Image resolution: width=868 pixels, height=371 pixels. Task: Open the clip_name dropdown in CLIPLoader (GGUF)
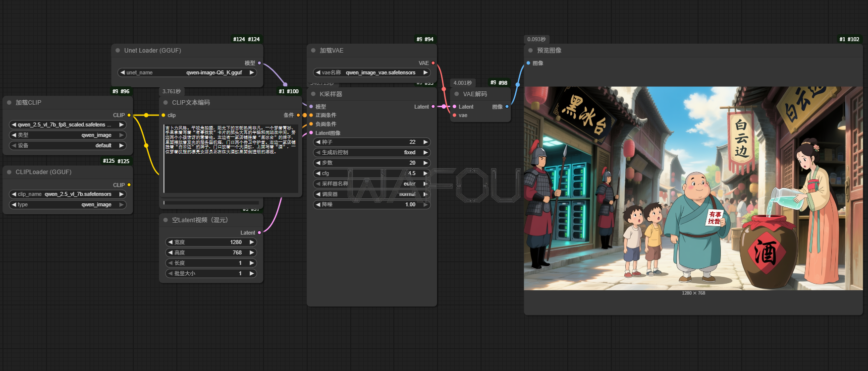(x=67, y=194)
